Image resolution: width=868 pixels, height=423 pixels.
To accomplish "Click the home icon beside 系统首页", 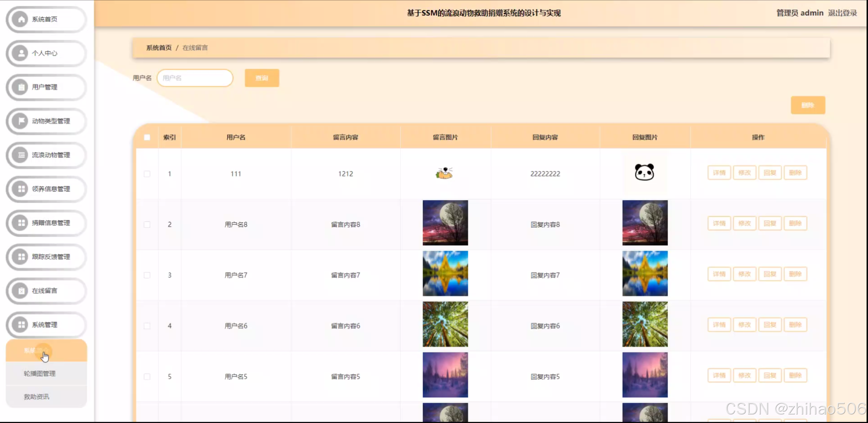I will click(x=21, y=19).
